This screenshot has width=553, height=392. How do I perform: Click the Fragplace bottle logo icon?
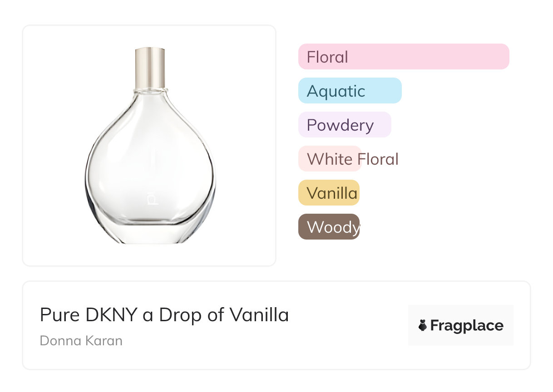coord(423,326)
